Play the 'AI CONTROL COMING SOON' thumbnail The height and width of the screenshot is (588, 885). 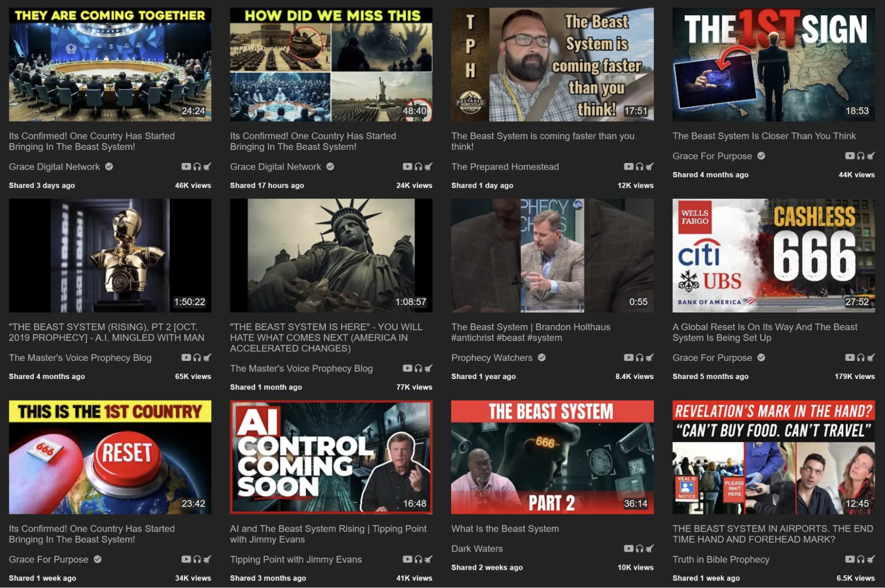point(331,457)
